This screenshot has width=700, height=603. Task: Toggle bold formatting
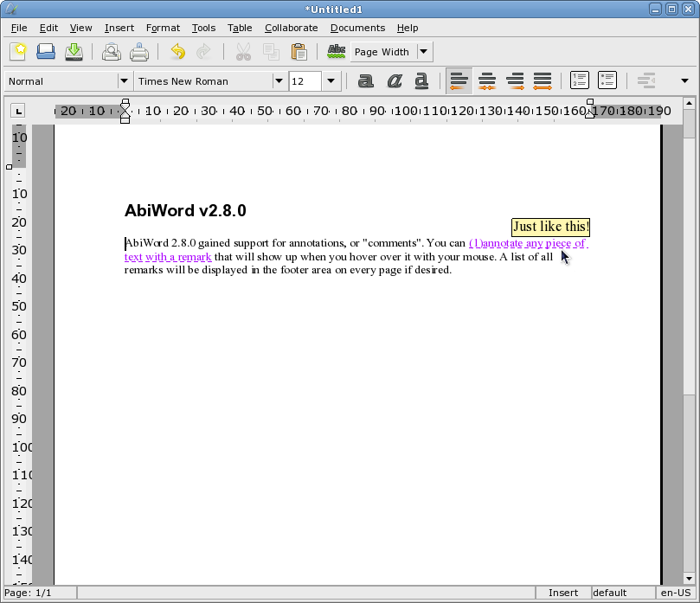(366, 80)
